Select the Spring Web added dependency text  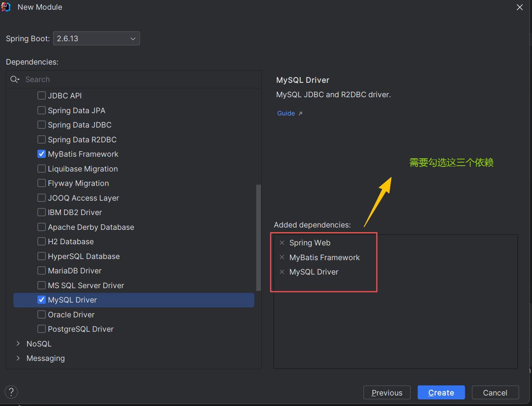(310, 243)
